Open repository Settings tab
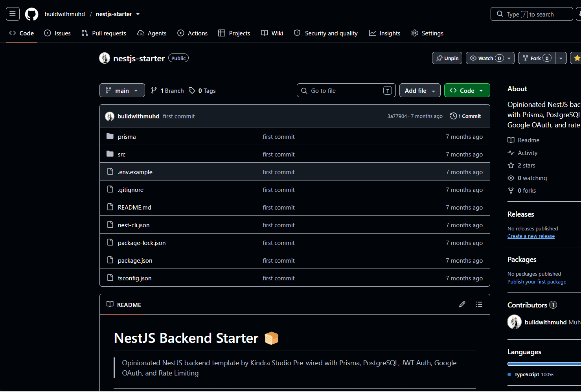This screenshot has width=581, height=392. tap(427, 33)
